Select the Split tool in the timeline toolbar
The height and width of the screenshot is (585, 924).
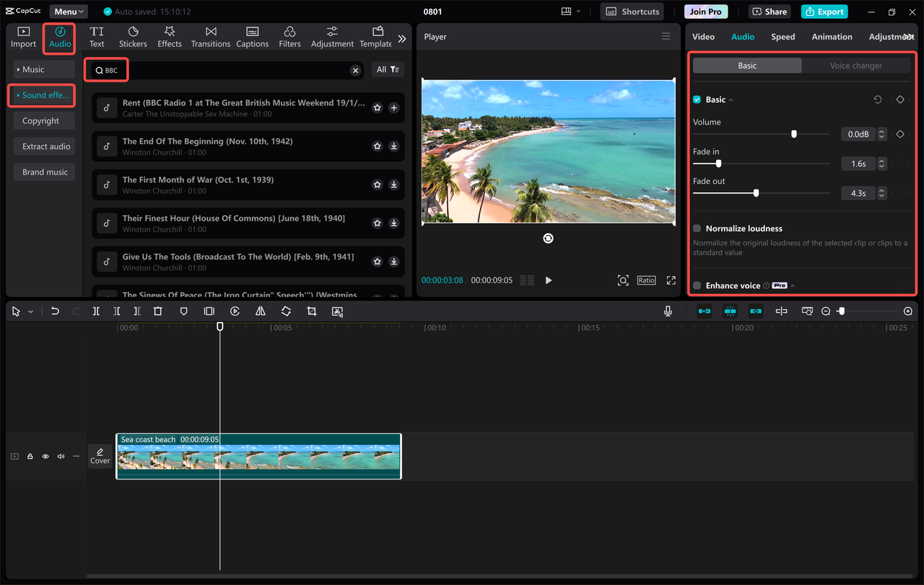click(96, 311)
